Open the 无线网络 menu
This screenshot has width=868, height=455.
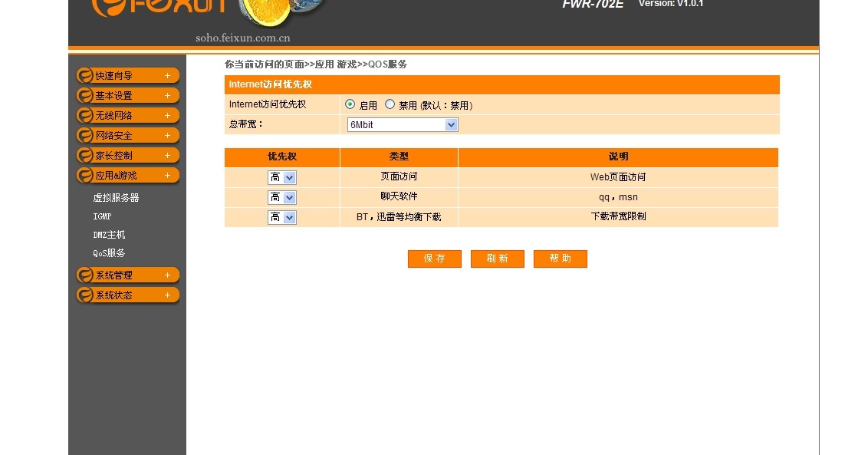point(128,115)
